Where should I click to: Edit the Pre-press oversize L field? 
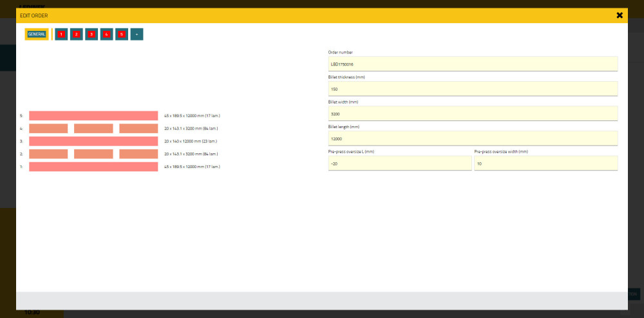tap(400, 164)
